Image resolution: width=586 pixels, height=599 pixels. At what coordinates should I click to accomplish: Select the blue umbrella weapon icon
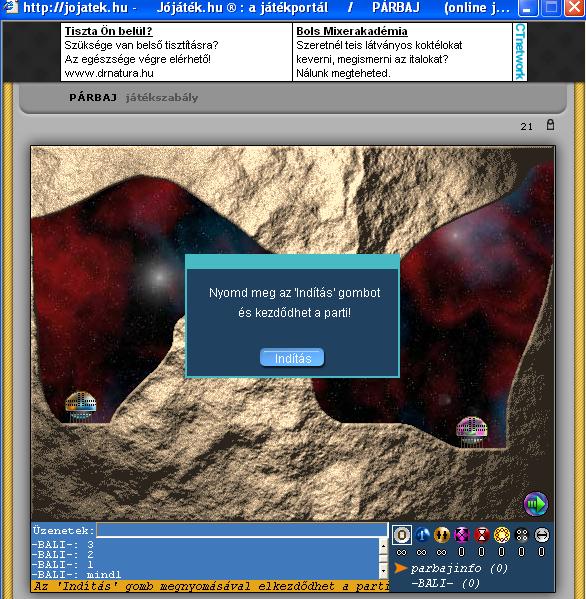[x=422, y=535]
